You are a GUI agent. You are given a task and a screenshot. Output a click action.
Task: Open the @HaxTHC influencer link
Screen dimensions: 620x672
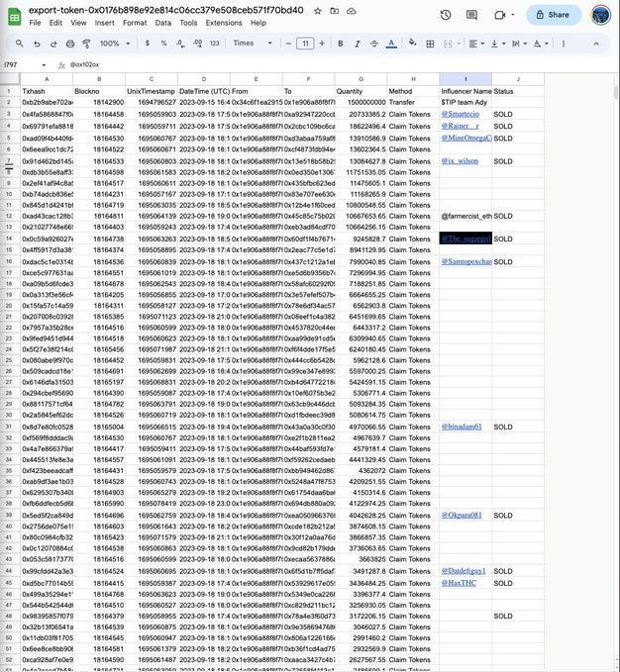point(459,583)
